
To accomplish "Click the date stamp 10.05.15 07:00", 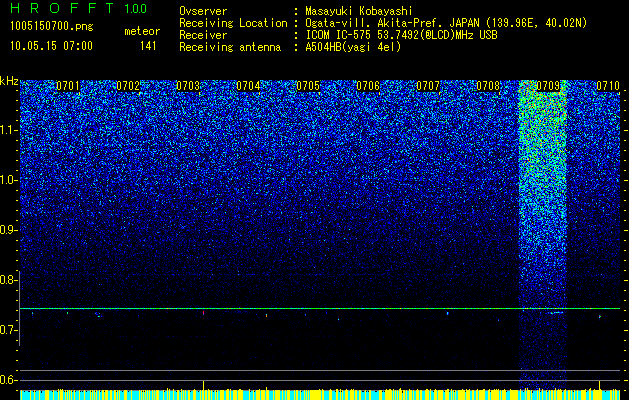I will [51, 46].
